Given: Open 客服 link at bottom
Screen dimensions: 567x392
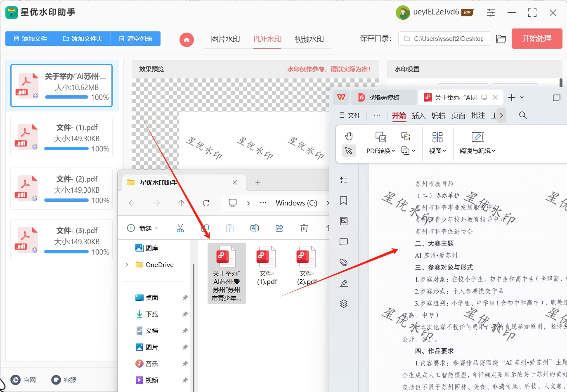Looking at the screenshot, I should pos(64,380).
